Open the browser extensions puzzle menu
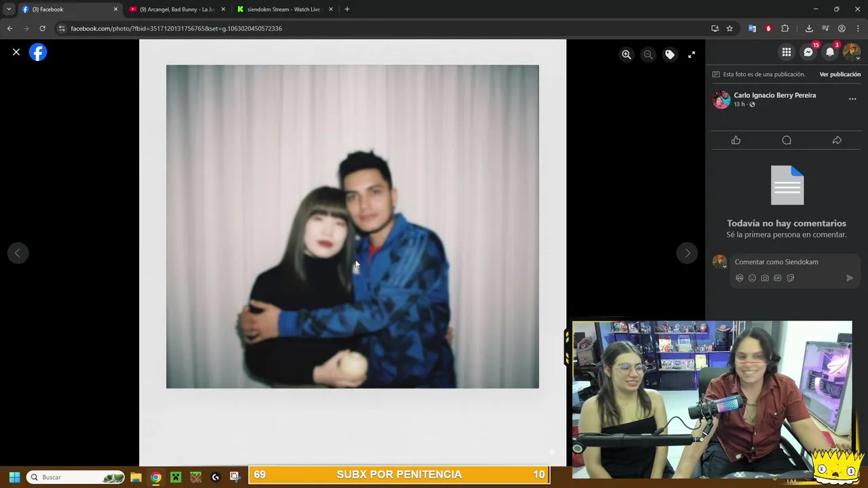 tap(785, 28)
